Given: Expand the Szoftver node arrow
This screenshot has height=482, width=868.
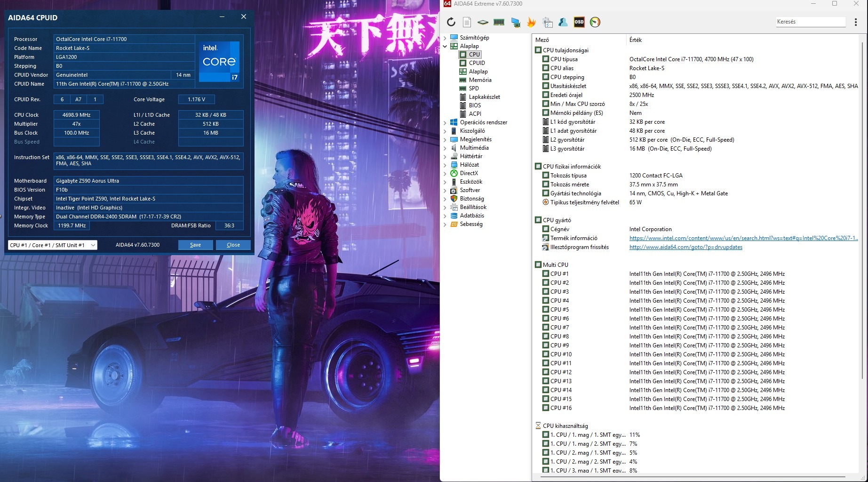Looking at the screenshot, I should pos(445,190).
